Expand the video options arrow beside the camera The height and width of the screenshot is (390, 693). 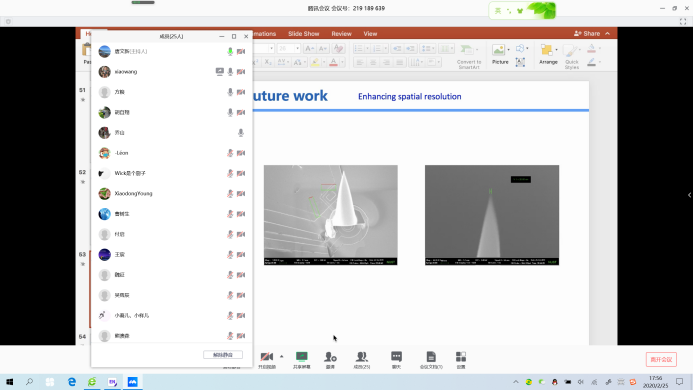(x=282, y=356)
